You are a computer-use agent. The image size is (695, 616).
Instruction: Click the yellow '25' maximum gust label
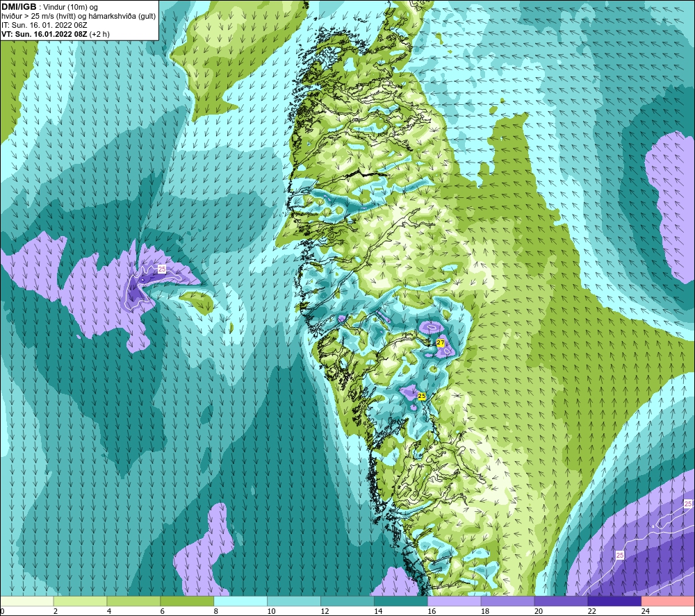422,396
